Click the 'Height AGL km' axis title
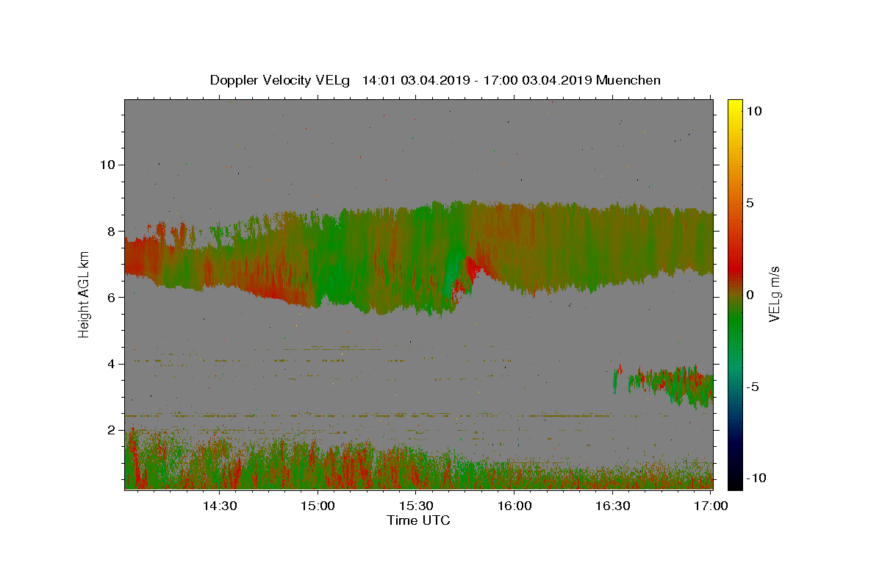Screen dimensions: 882x588 pyautogui.click(x=84, y=293)
